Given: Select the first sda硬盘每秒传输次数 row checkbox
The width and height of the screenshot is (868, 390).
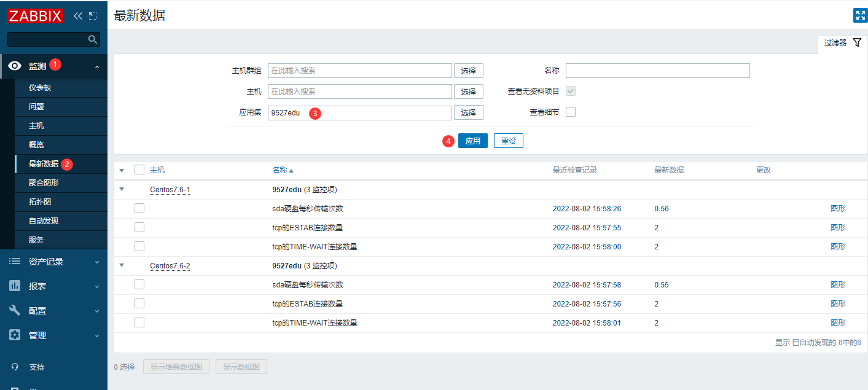Looking at the screenshot, I should [x=139, y=209].
